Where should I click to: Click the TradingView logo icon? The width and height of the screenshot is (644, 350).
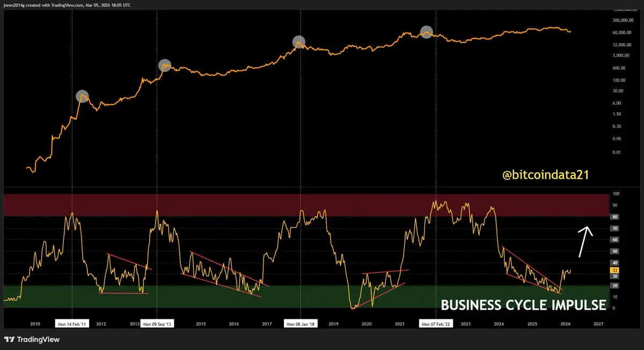(x=10, y=340)
